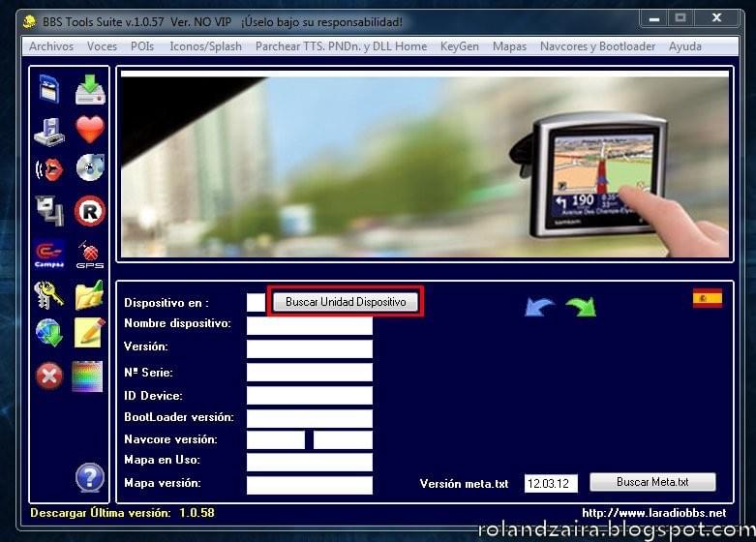Click the SD card icon in sidebar
Viewport: 756px width, 542px height.
[x=49, y=89]
